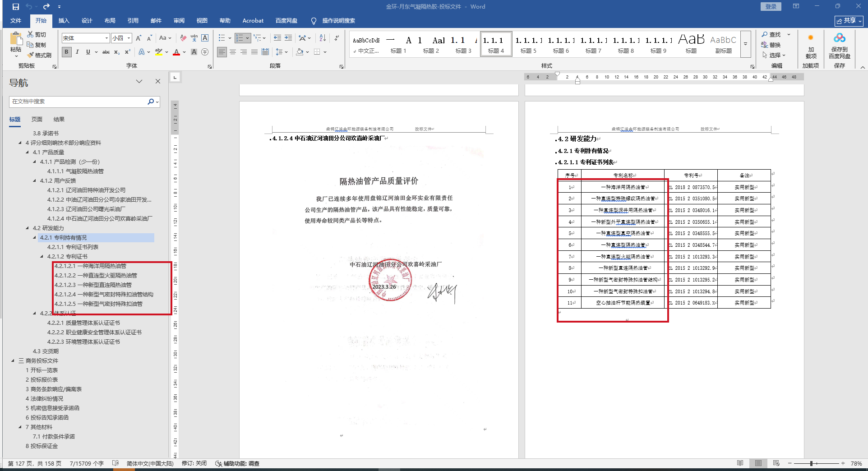Open the 小四 font size dropdown
868x471 pixels.
(129, 38)
